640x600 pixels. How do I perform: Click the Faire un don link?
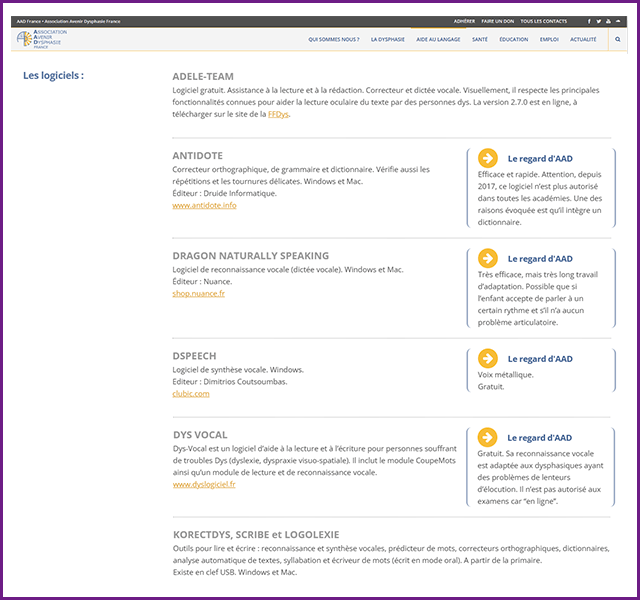coord(498,21)
